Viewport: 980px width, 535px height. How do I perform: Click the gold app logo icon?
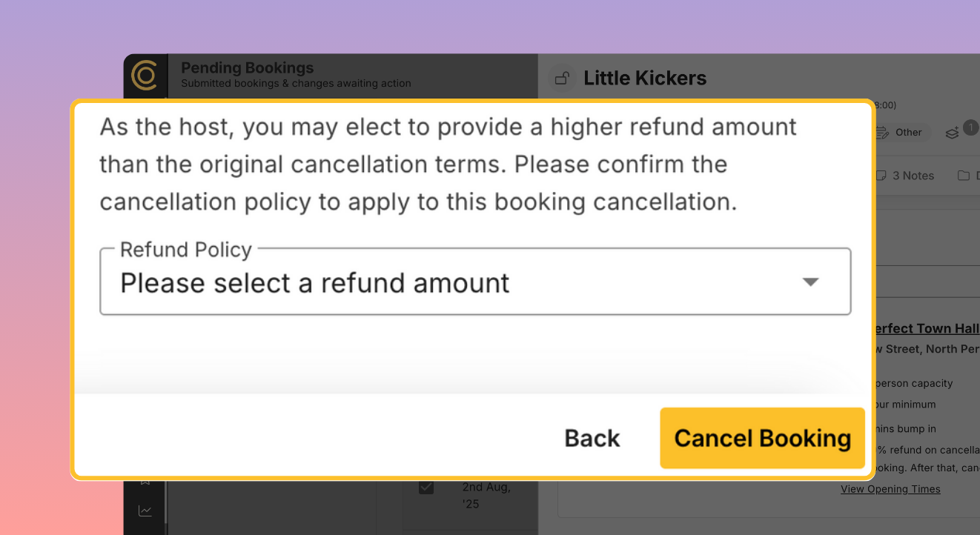tap(144, 76)
